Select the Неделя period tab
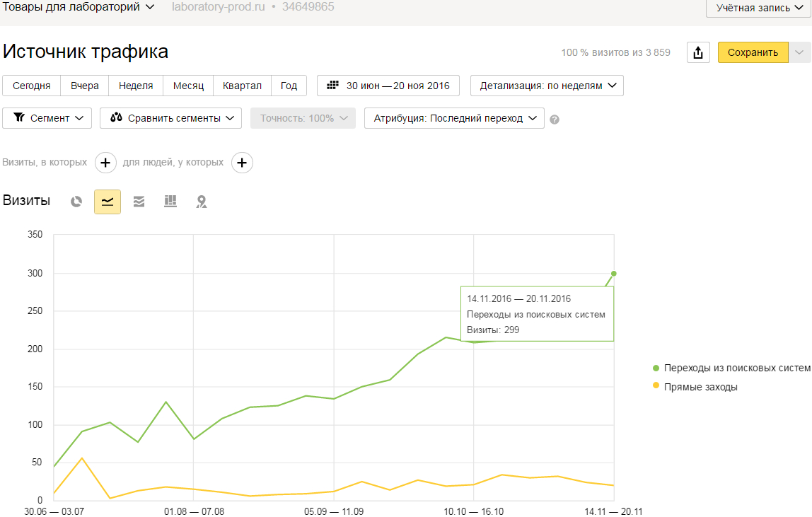 tap(136, 86)
